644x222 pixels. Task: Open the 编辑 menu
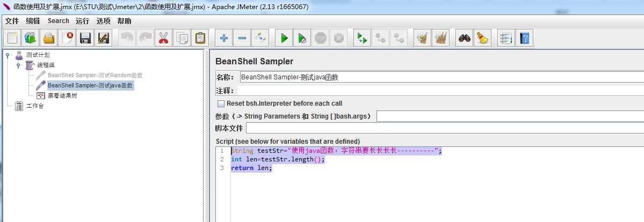tap(33, 21)
